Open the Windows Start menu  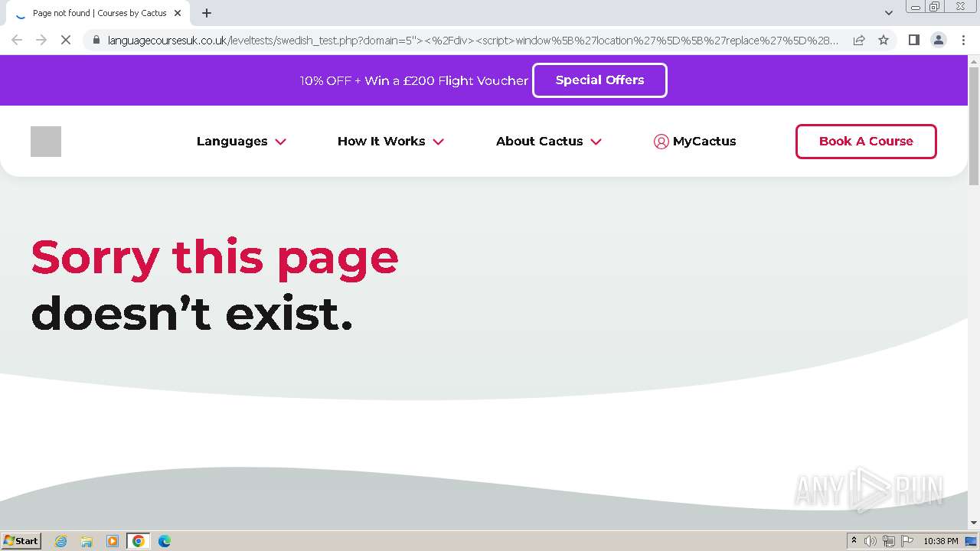point(21,541)
